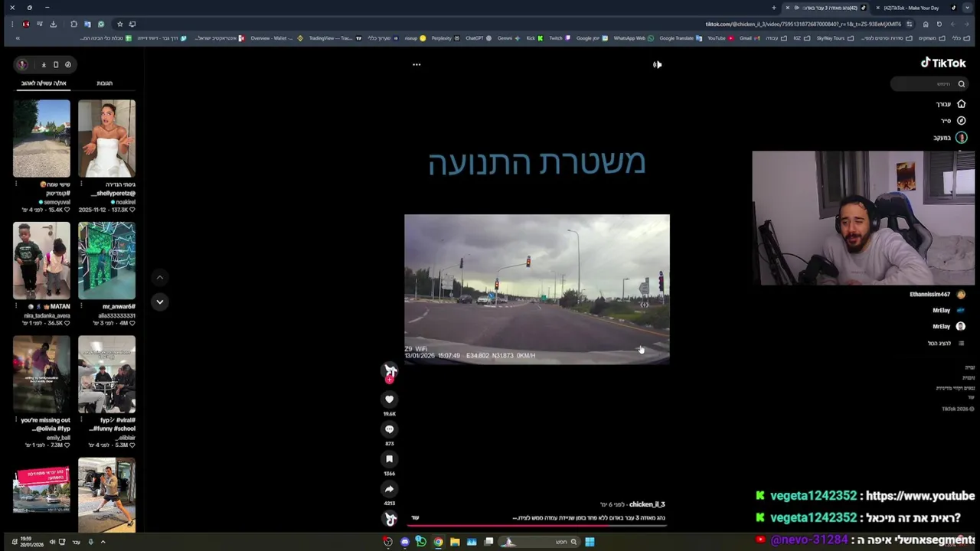The height and width of the screenshot is (551, 980).
Task: Click the Chrome home button
Action: [926, 24]
